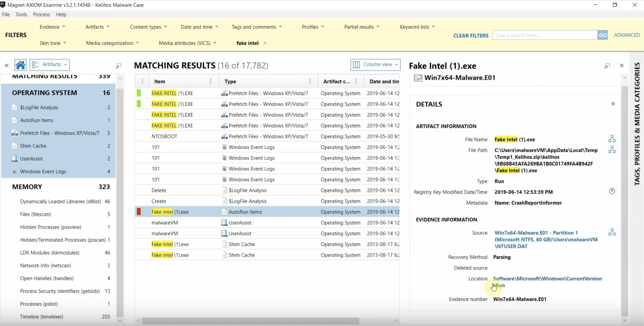Open the Process menu
The width and height of the screenshot is (644, 326).
tap(41, 14)
